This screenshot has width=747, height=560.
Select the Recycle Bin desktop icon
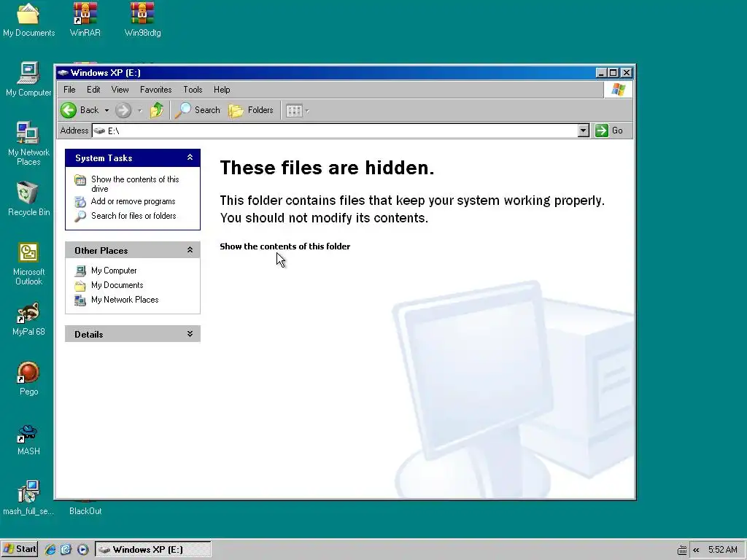28,198
